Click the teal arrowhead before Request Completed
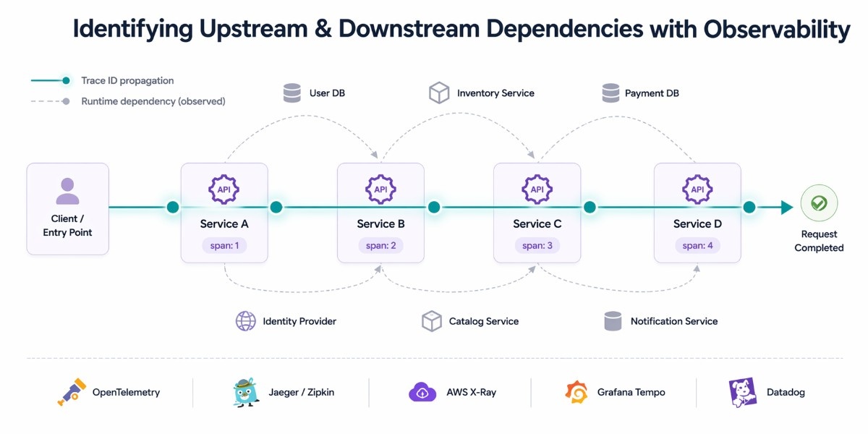 tap(786, 208)
